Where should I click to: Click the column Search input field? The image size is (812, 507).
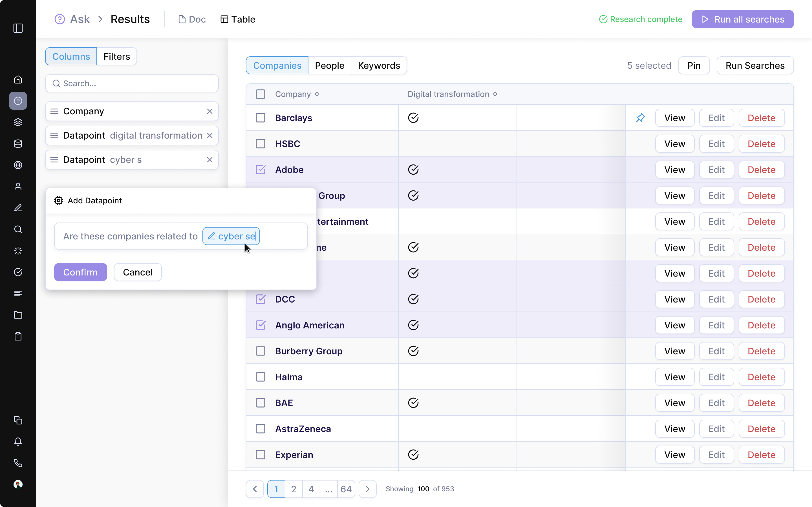tap(132, 83)
